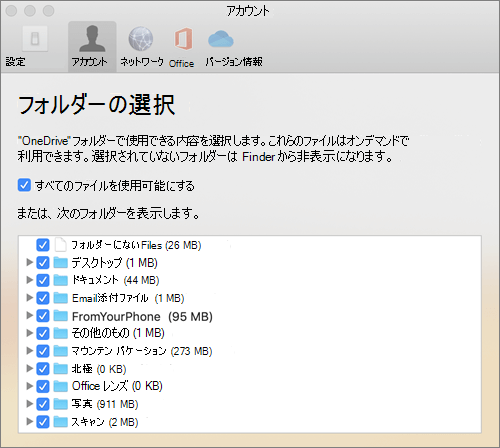Expand the デスクトップ folder triangle
Image resolution: width=500 pixels, height=448 pixels.
pos(30,262)
